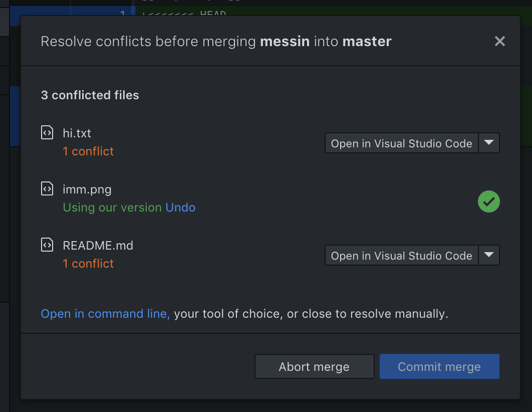Open hi.txt in Visual Studio Code
This screenshot has width=532, height=412.
(400, 143)
